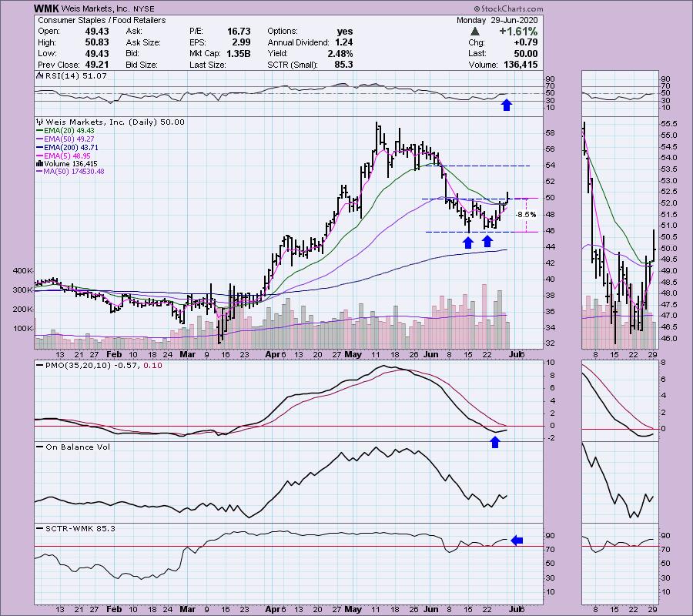This screenshot has height=616, width=693.
Task: Click the date "Monday 29-Jun-2020"
Action: (x=497, y=20)
